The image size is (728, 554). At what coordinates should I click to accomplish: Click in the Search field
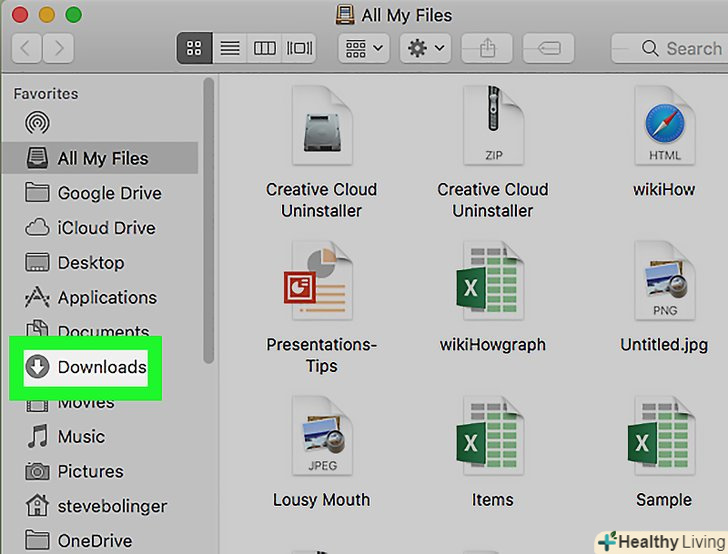pyautogui.click(x=680, y=48)
